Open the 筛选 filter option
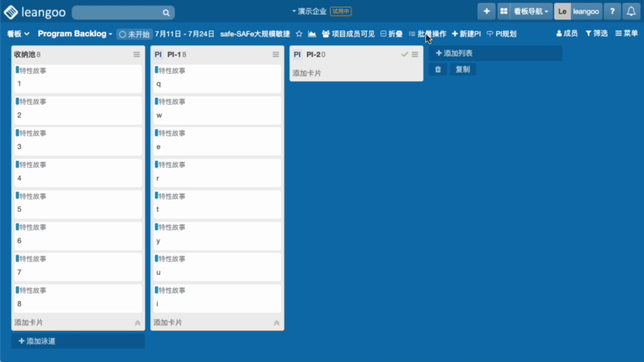 coord(596,33)
